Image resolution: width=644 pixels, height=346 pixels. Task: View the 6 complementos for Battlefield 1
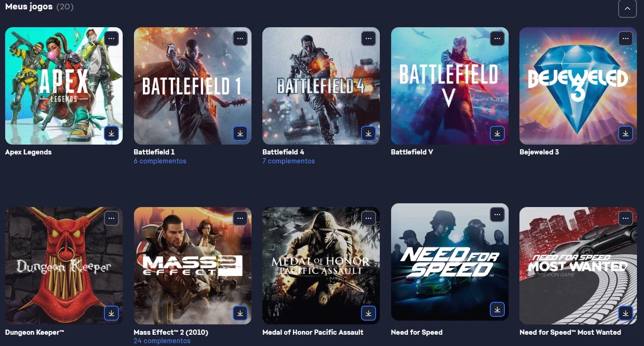pos(160,161)
